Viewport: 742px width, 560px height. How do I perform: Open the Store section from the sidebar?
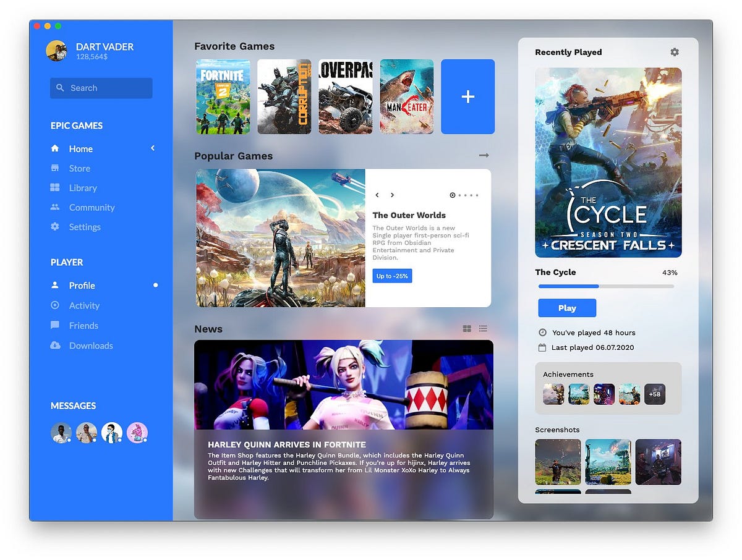[79, 168]
